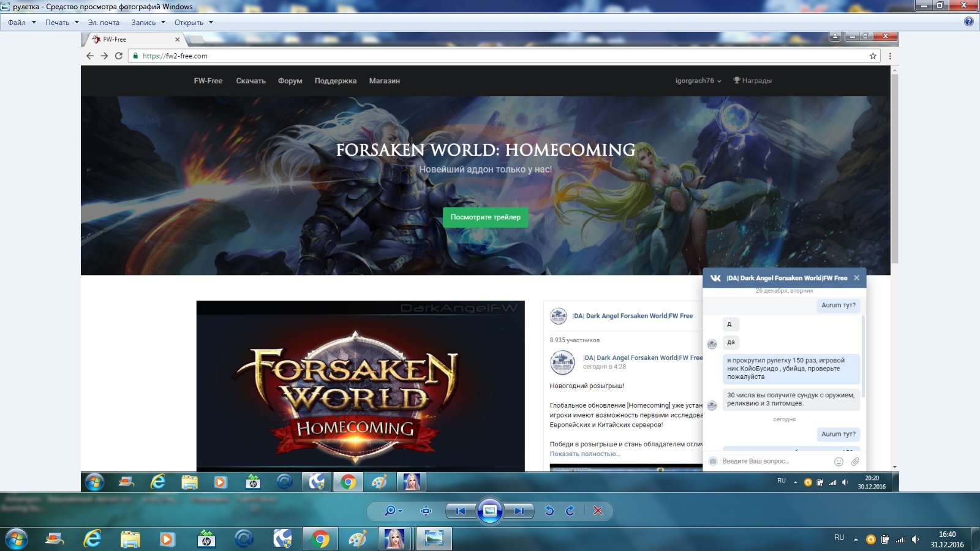Open the Файл menu
This screenshot has width=980, height=551.
pyautogui.click(x=17, y=23)
